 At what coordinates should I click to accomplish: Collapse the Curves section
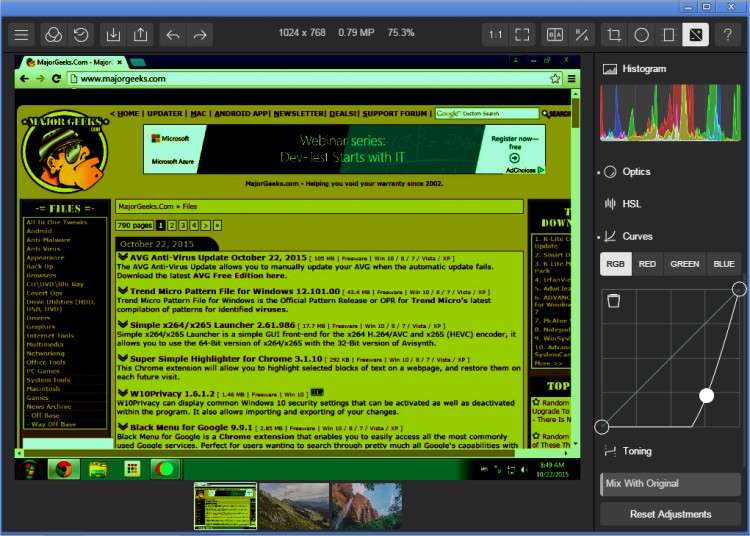pyautogui.click(x=637, y=236)
